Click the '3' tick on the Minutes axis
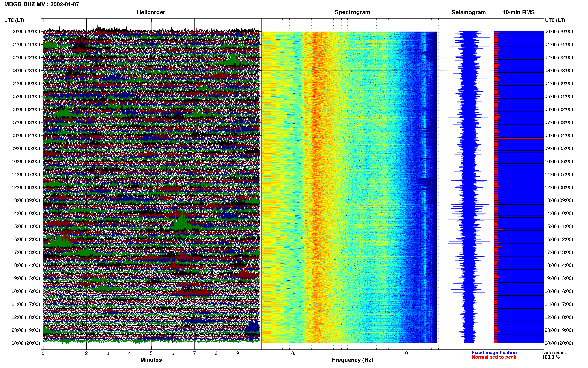Image resolution: width=588 pixels, height=368 pixels. [108, 353]
